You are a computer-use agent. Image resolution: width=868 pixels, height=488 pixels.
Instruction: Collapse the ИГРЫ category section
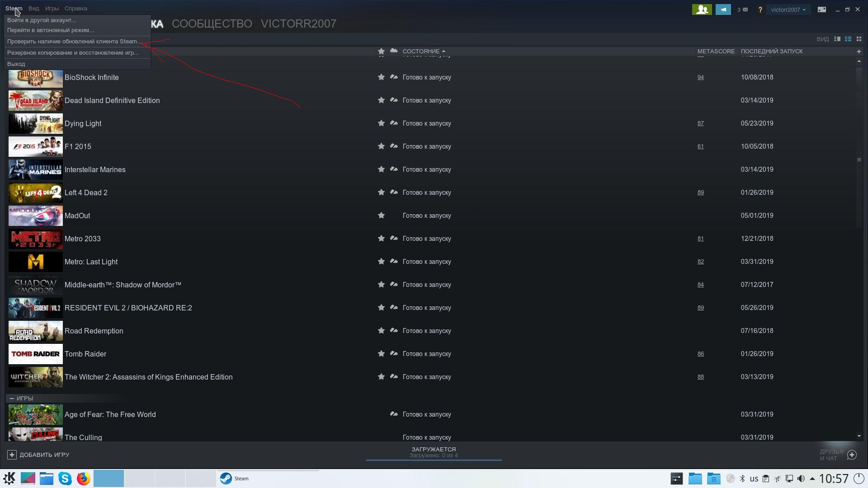pyautogui.click(x=12, y=398)
